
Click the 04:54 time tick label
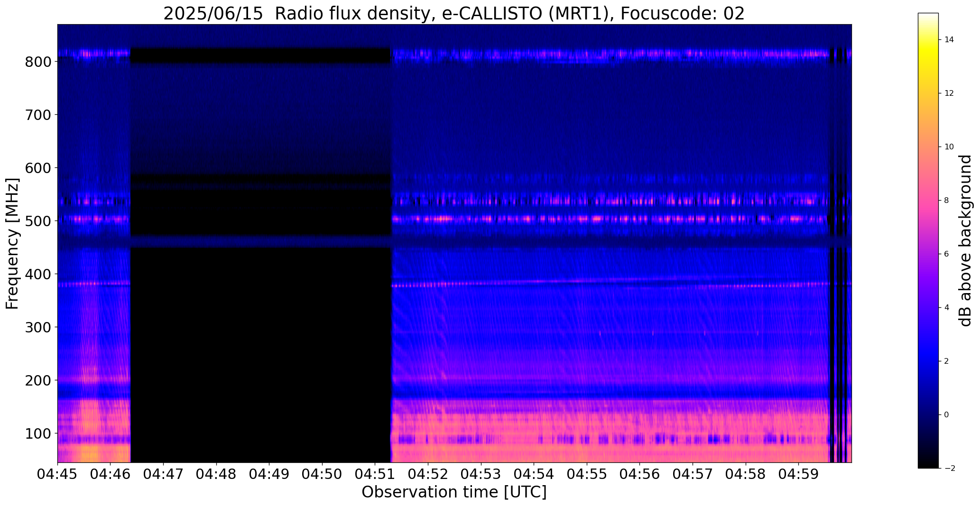click(x=534, y=474)
